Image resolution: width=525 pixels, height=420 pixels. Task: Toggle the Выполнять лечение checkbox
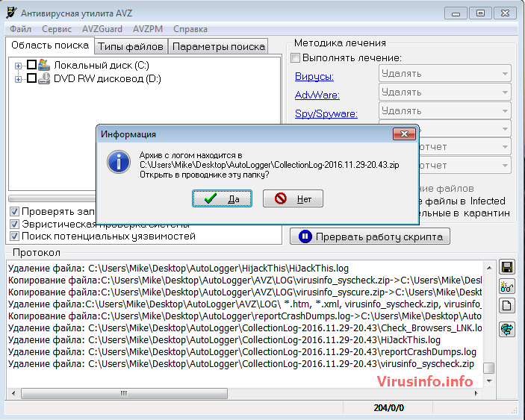point(295,58)
